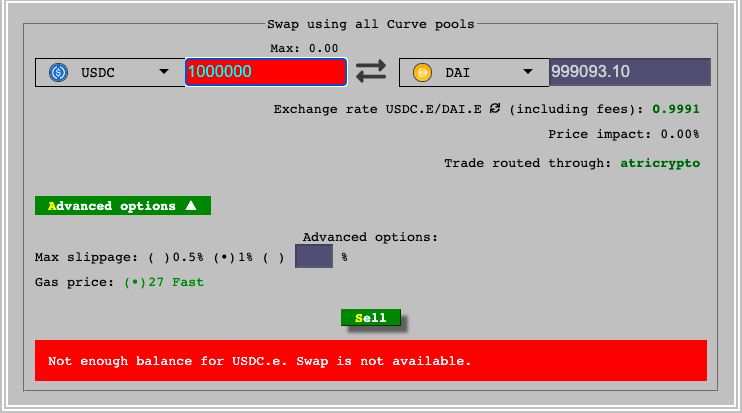Click the USDC coin icon
Screen dimensions: 742x413
[x=58, y=72]
